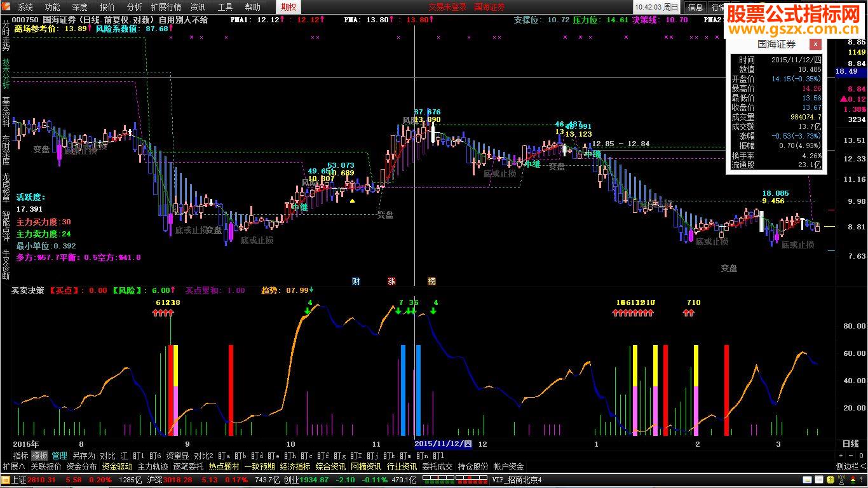Click the yellow triangle marker on candlestick chart
Image resolution: width=868 pixels, height=488 pixels.
(352, 201)
